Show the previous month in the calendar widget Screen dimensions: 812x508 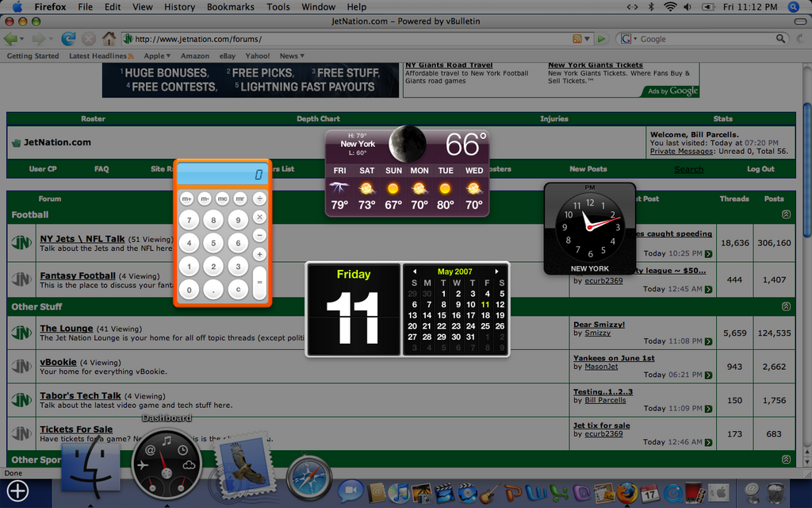(x=414, y=271)
